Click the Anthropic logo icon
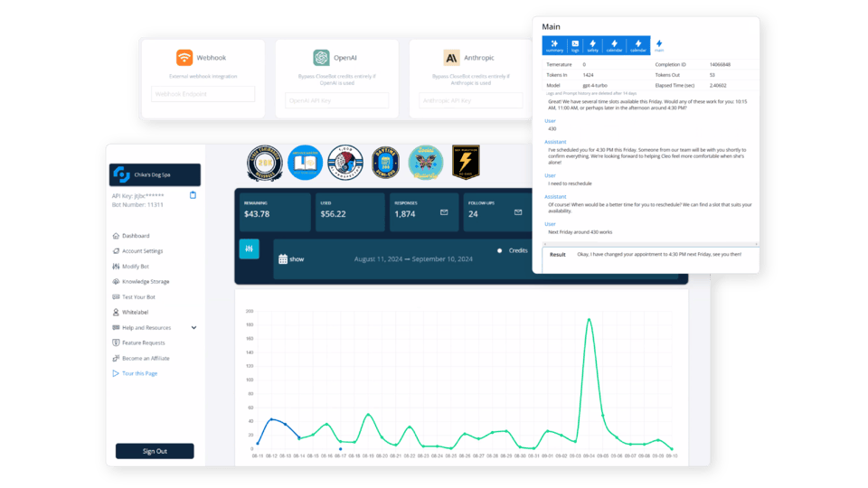Viewport: 868px width, 488px height. coord(452,58)
